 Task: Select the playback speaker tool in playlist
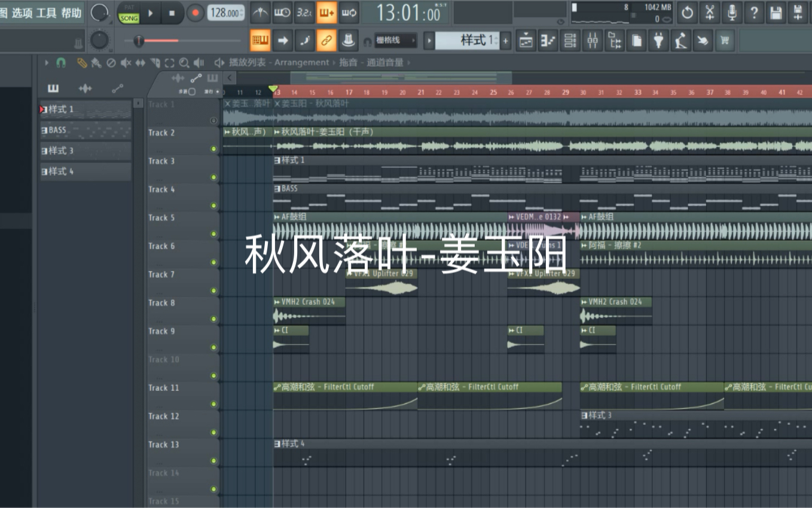coord(199,62)
